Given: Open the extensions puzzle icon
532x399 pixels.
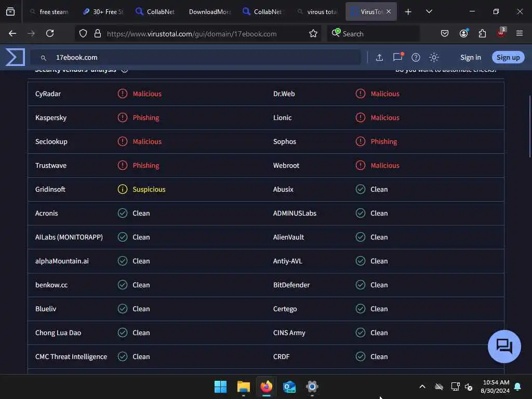Looking at the screenshot, I should coord(482,33).
